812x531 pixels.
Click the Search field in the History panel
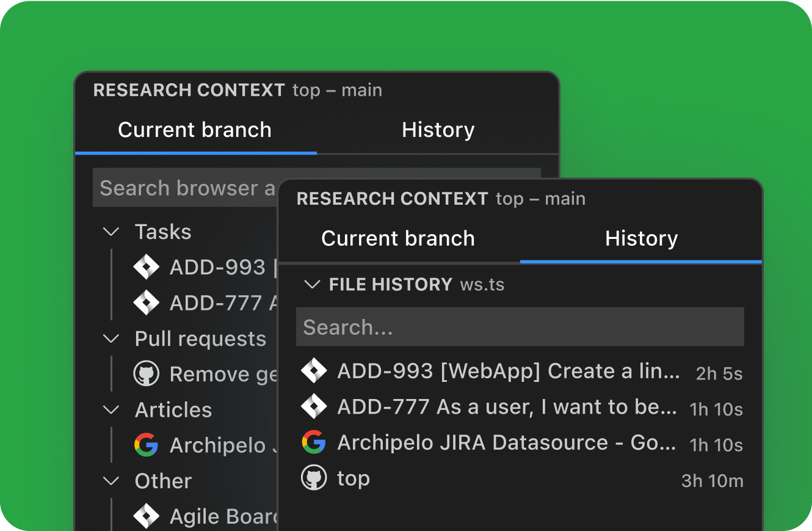pyautogui.click(x=520, y=327)
